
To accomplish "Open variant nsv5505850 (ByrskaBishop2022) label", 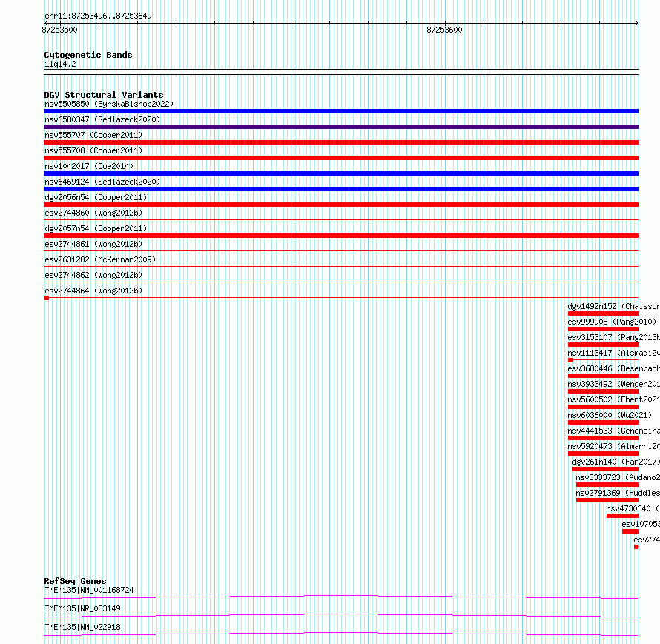I will pos(109,104).
